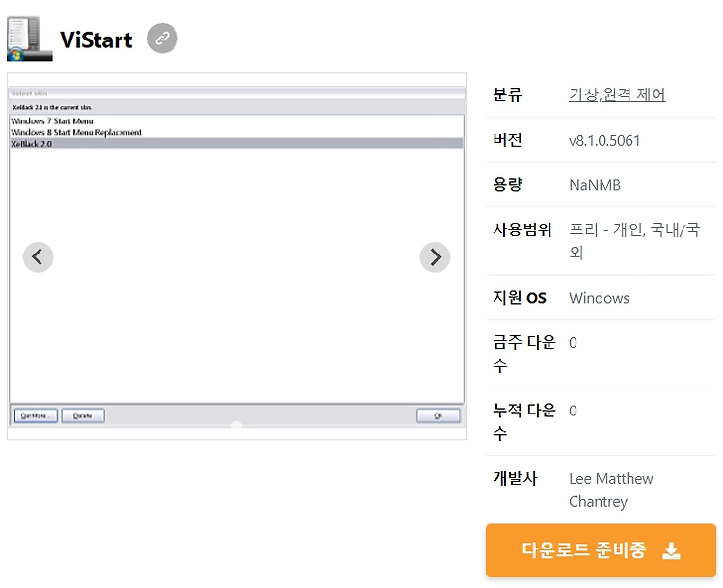
Task: Copy link using the chain icon
Action: coord(162,39)
